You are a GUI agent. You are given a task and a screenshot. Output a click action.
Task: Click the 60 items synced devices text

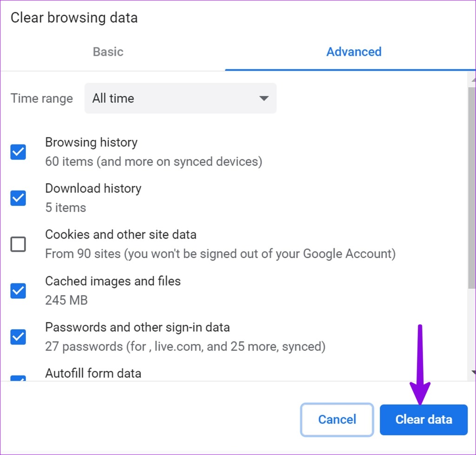[153, 161]
